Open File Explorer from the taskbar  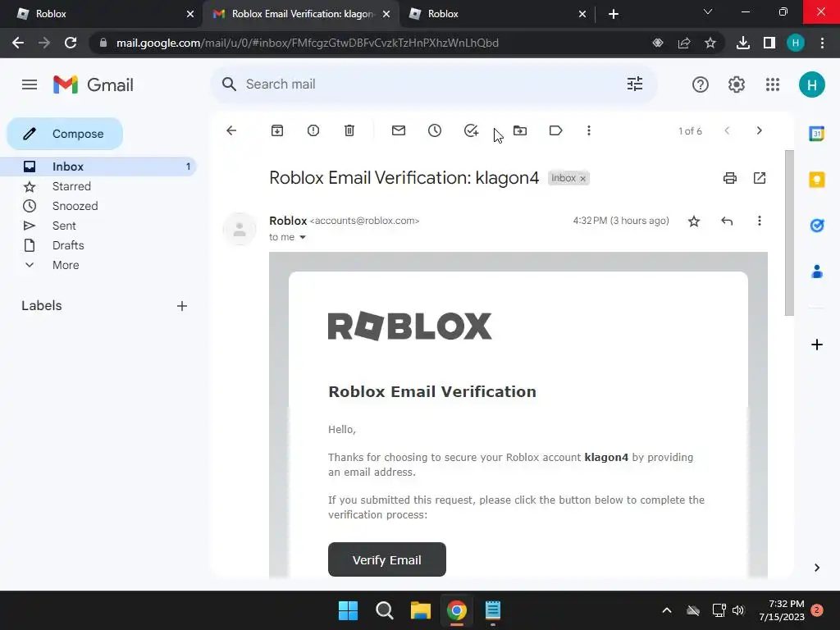click(421, 610)
